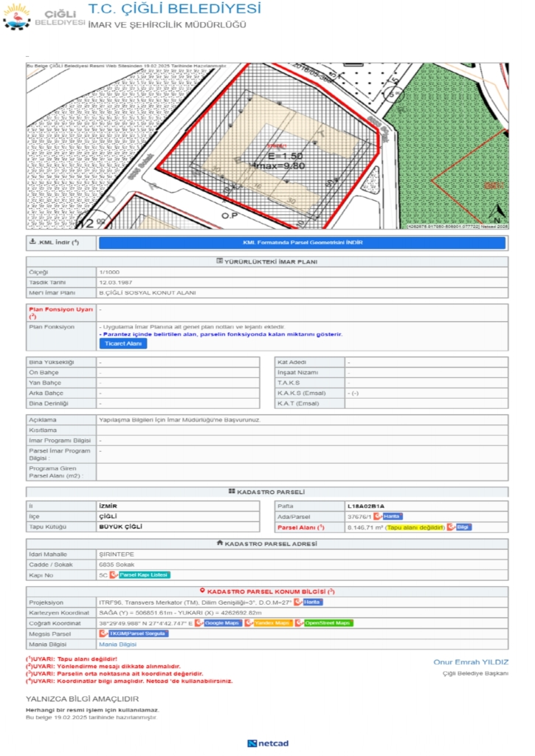Screen dimensions: 535x756
Task: Click the zoning map image thumbnail
Action: point(267,145)
